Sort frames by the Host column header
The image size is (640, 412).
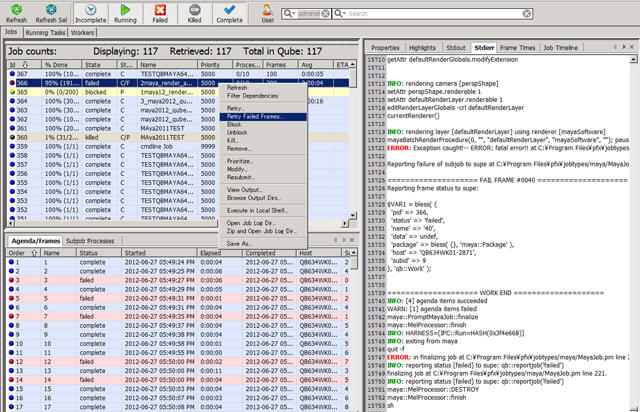(319, 253)
